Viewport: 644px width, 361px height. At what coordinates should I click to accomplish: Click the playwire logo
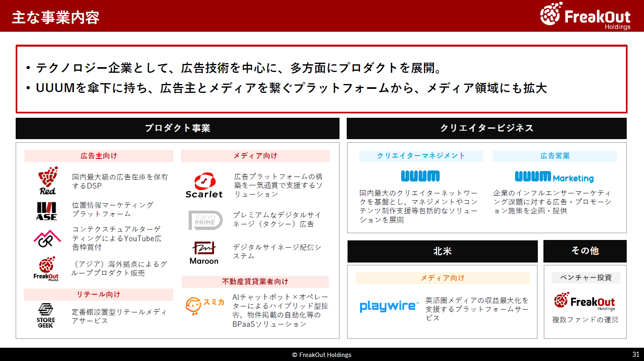coord(389,306)
